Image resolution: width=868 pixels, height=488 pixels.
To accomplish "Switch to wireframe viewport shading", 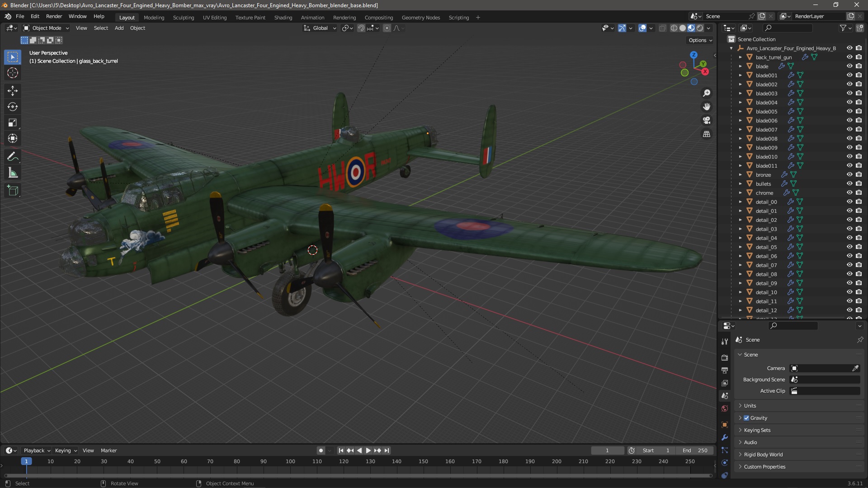I will point(674,28).
